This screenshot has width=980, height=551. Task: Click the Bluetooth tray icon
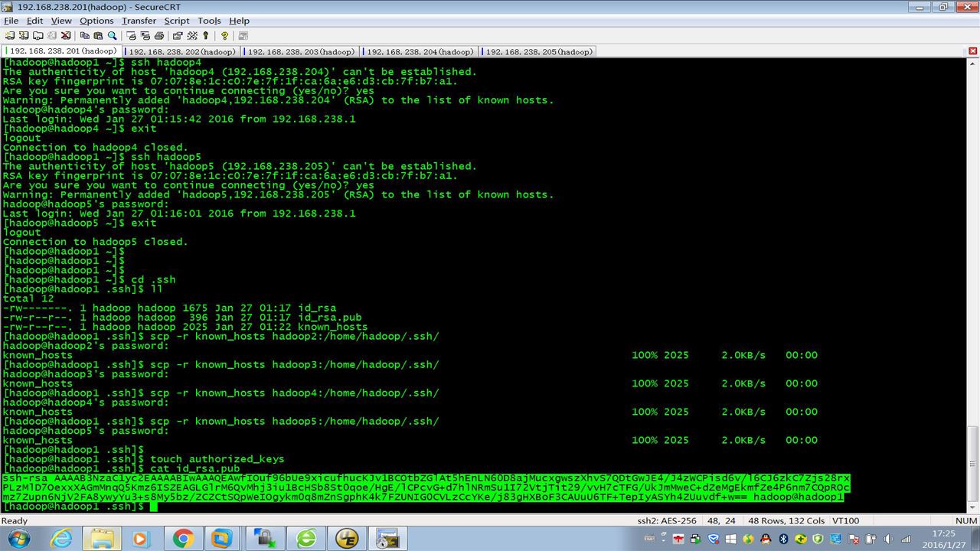783,539
